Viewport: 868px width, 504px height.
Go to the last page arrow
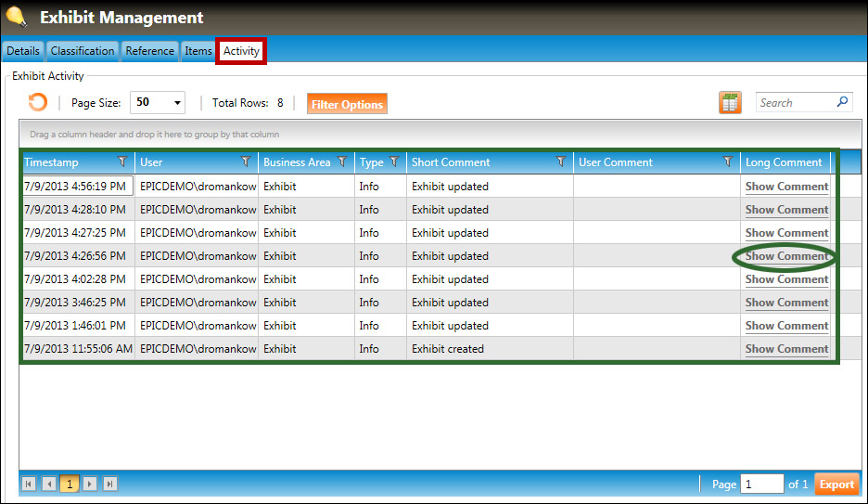109,484
